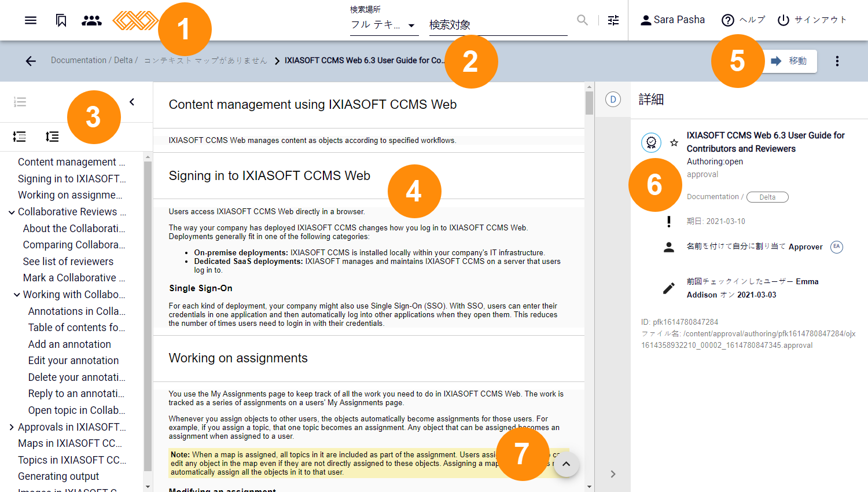Click the document title in breadcrumb
Screen dimensions: 868x492
tap(365, 60)
